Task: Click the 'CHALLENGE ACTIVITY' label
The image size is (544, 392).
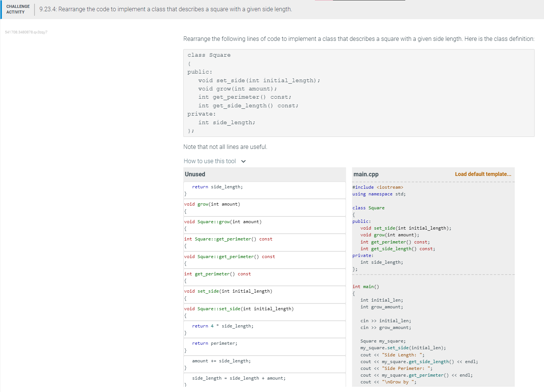Action: pyautogui.click(x=18, y=9)
